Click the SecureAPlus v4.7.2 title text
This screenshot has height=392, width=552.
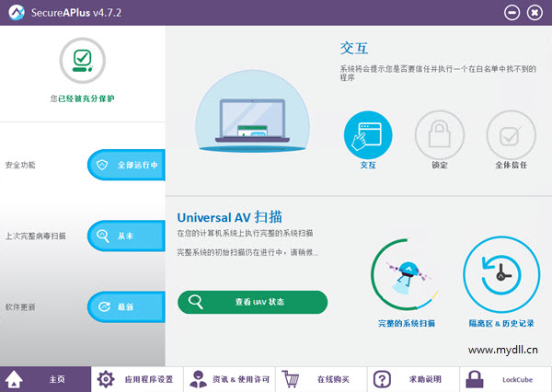point(76,13)
